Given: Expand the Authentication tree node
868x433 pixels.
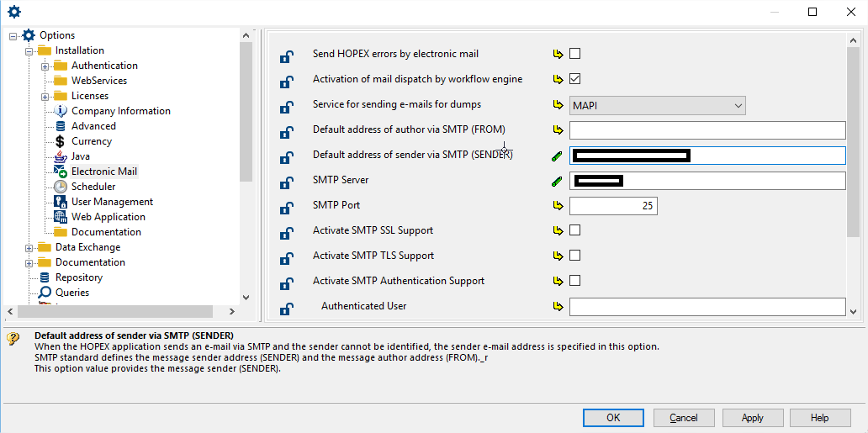Looking at the screenshot, I should 45,66.
